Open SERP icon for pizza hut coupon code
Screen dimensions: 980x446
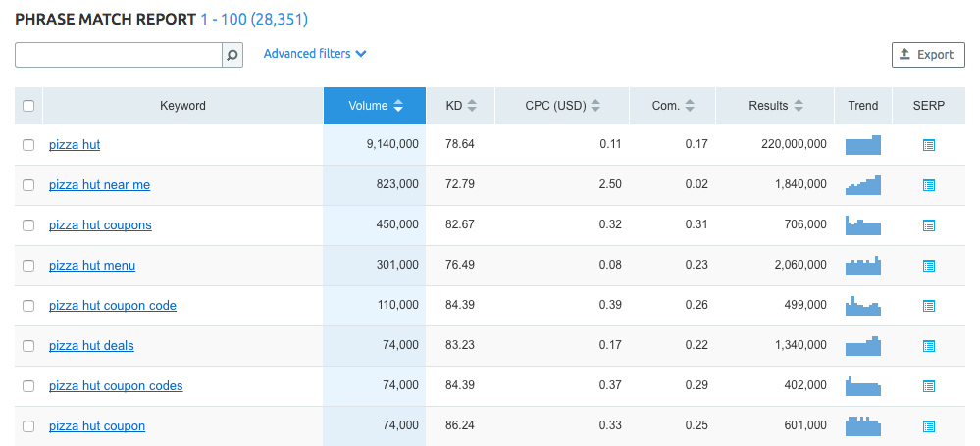tap(929, 306)
